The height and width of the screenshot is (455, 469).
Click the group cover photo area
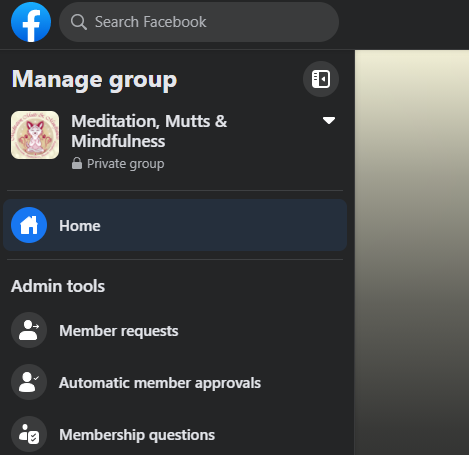tap(412, 253)
